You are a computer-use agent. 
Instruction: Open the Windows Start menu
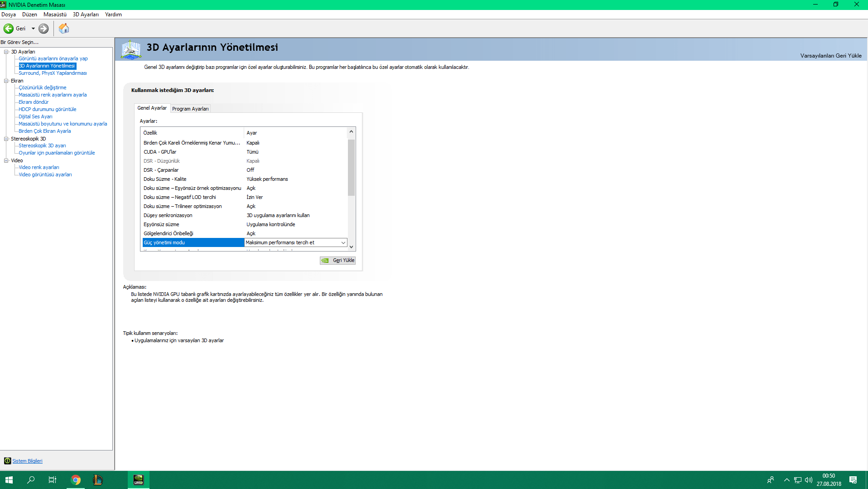(x=9, y=480)
